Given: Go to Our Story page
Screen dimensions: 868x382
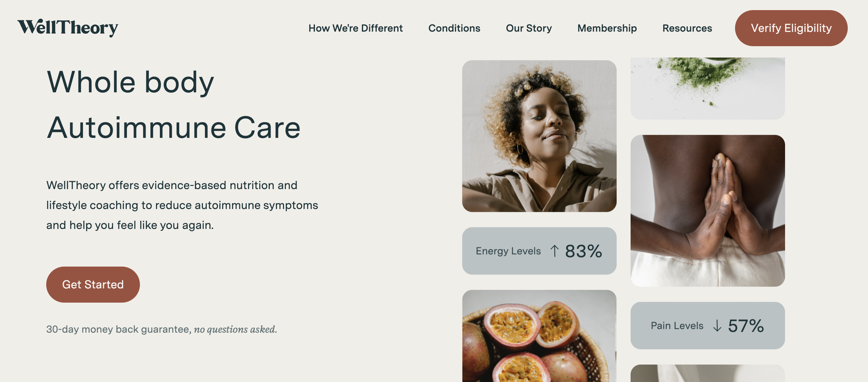Looking at the screenshot, I should tap(528, 28).
